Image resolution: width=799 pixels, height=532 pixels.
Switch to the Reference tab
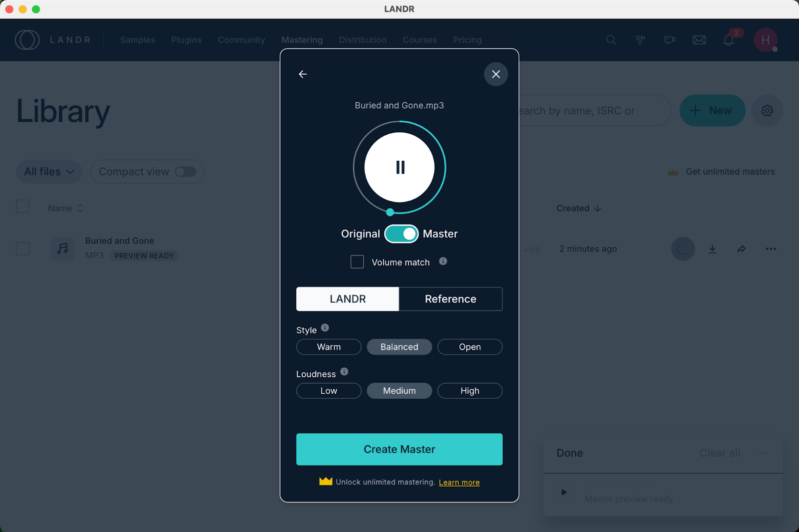[x=451, y=299]
